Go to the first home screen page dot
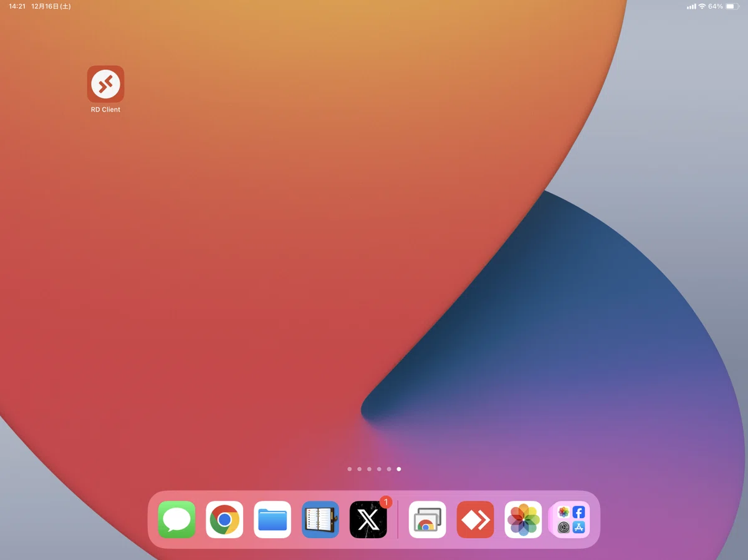Screen dimensions: 748x560 [350, 469]
